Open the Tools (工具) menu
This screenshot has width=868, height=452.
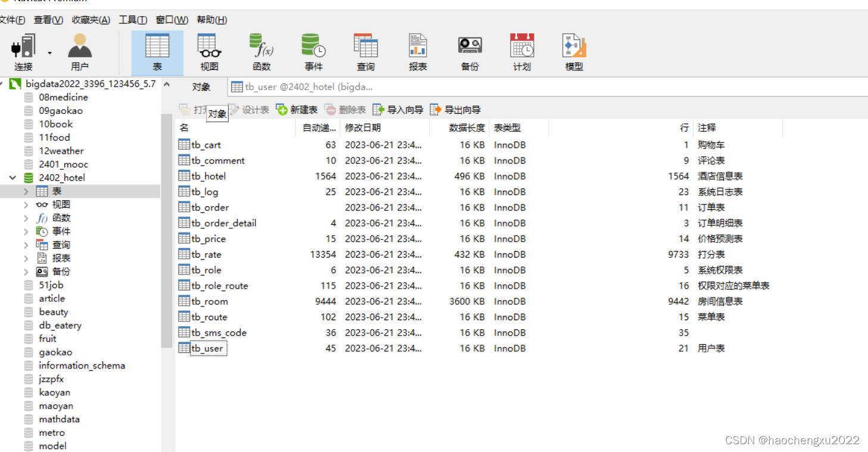(x=133, y=20)
